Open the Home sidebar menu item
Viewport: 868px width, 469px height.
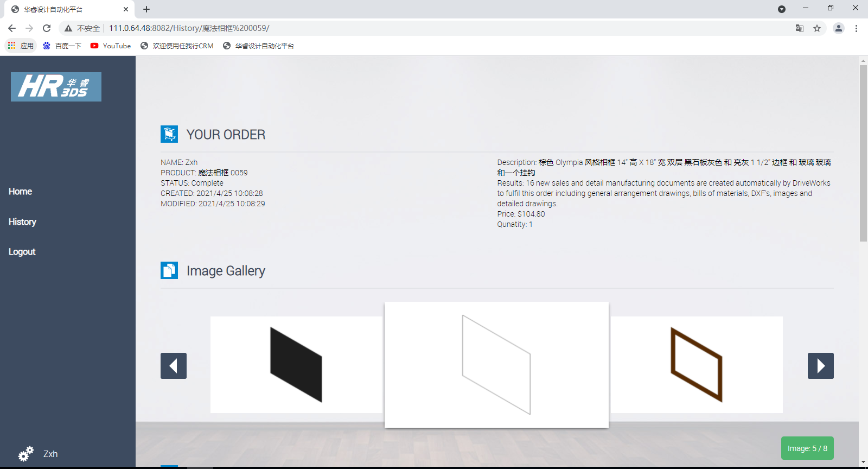click(20, 192)
